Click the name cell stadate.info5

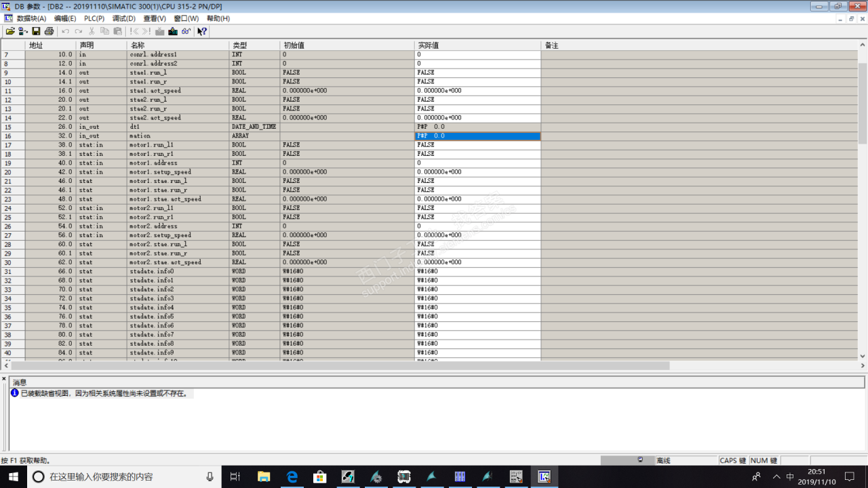click(178, 317)
